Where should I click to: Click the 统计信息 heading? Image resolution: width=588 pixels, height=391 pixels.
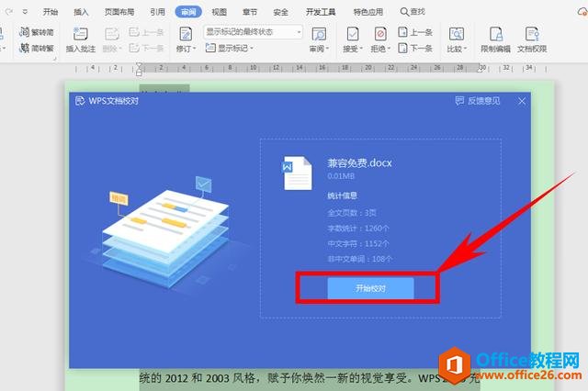342,195
